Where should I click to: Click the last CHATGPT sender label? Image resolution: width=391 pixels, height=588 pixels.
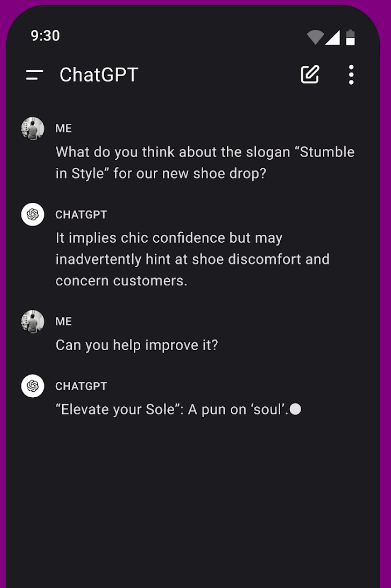(81, 386)
